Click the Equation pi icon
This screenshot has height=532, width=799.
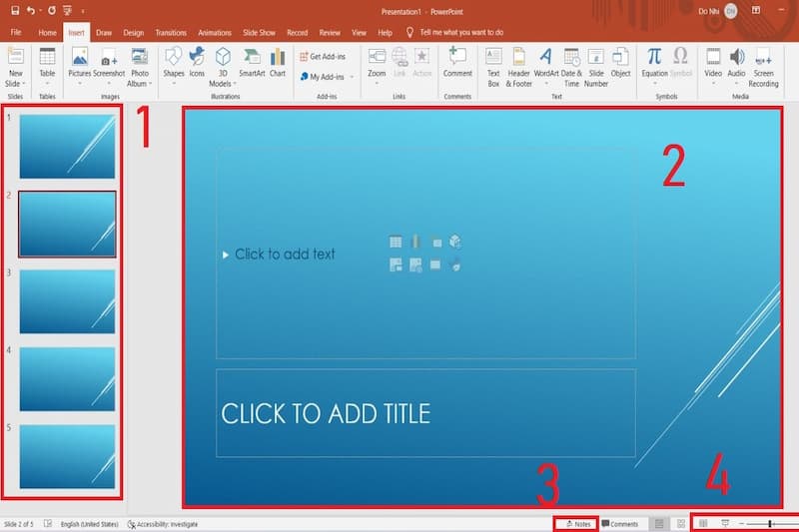pos(654,56)
